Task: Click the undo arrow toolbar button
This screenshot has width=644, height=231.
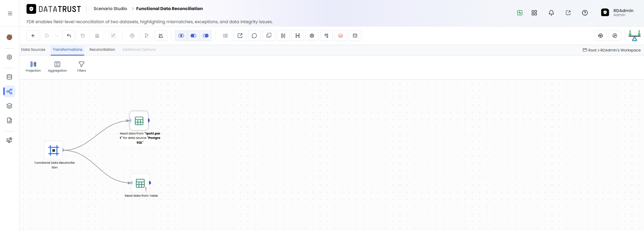Action: click(x=69, y=36)
